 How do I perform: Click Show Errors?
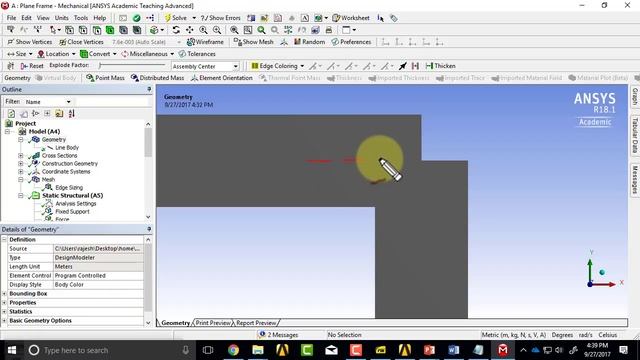pos(221,18)
